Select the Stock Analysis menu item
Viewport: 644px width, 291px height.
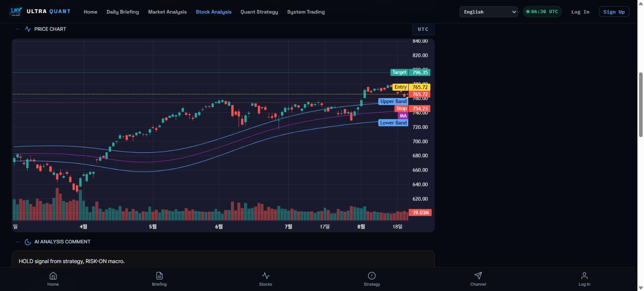click(x=214, y=12)
